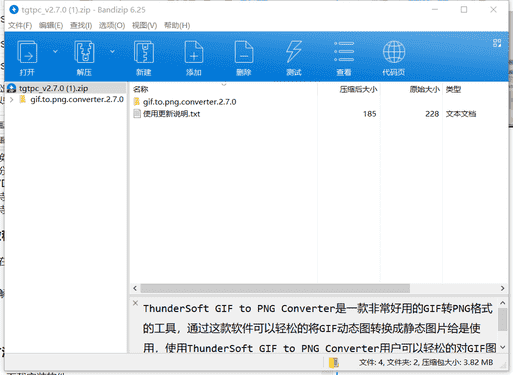The image size is (513, 375).
Task: Expand the Open (打开) dropdown arrow
Action: tap(55, 52)
